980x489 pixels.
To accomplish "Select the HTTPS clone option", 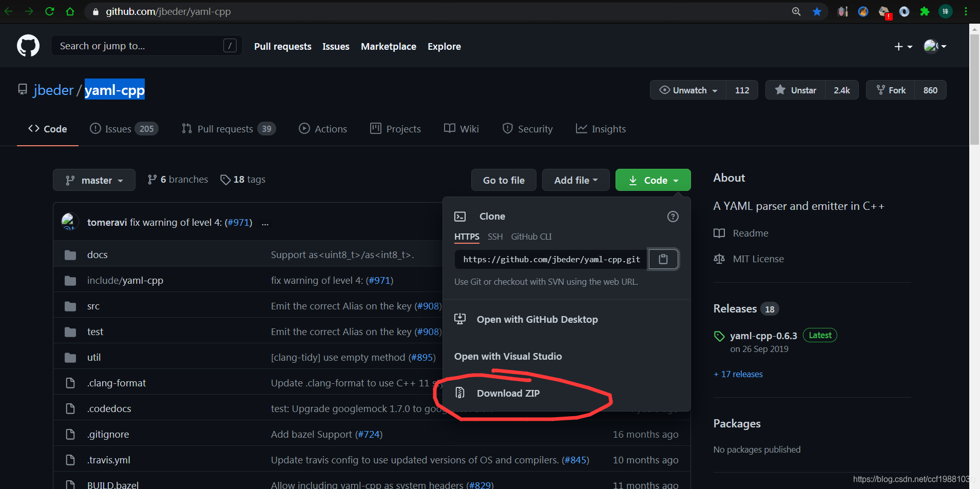I will click(x=467, y=237).
